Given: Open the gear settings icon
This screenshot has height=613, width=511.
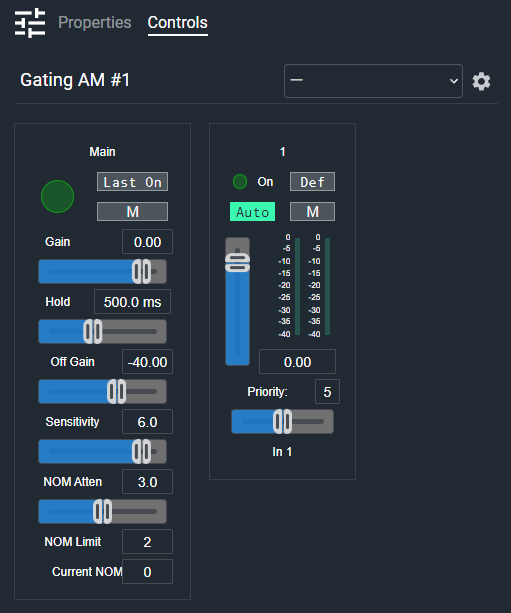Looking at the screenshot, I should click(481, 81).
